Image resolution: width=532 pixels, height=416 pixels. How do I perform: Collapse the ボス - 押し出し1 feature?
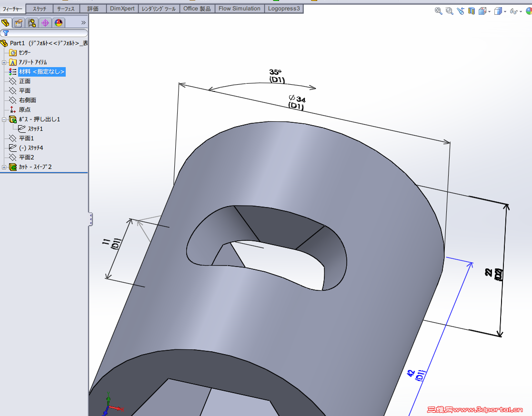pos(4,119)
